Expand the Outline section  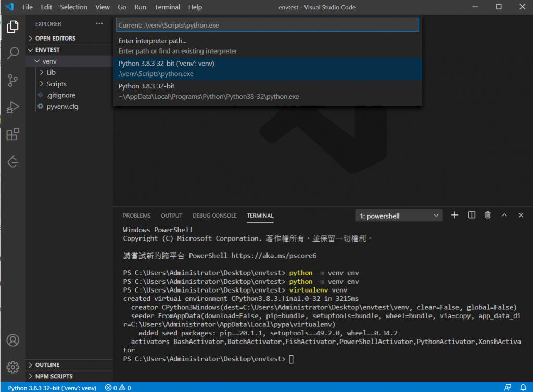(x=69, y=365)
